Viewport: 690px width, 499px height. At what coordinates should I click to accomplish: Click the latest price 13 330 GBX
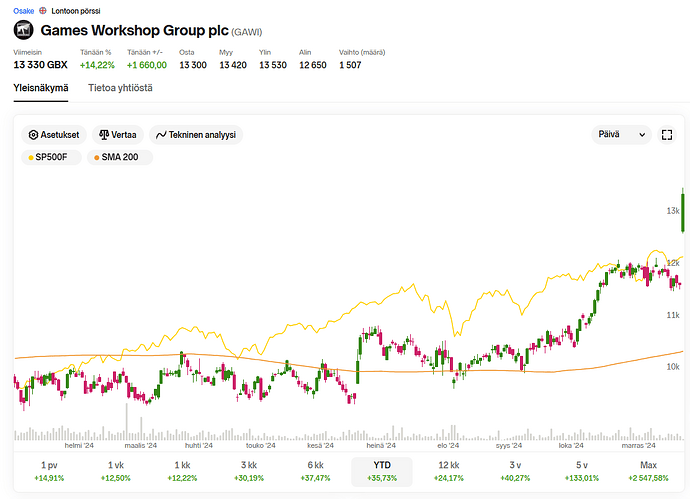[x=40, y=65]
